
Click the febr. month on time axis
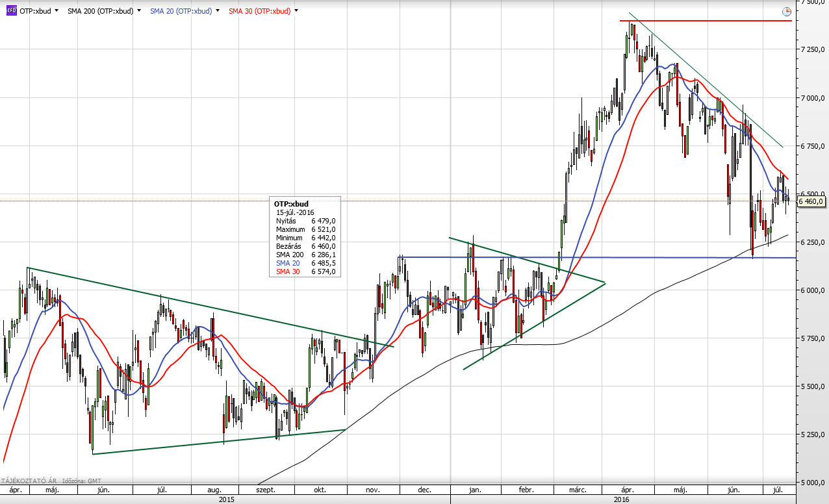(528, 490)
